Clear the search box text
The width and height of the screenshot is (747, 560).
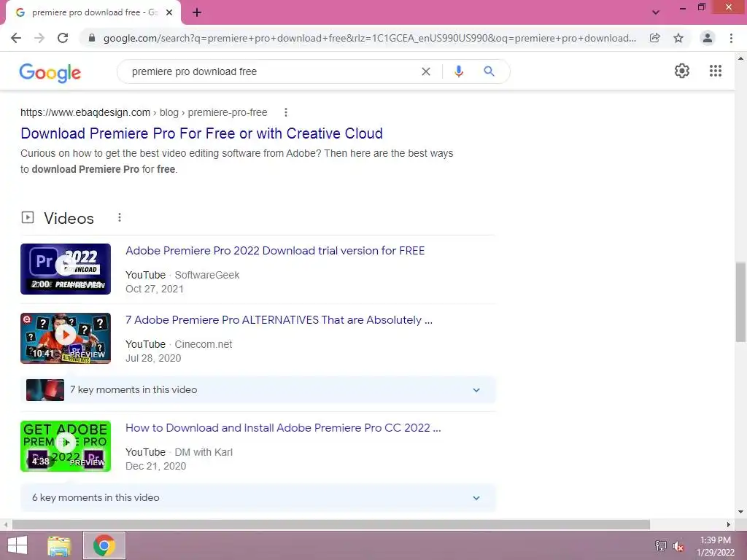pos(426,71)
